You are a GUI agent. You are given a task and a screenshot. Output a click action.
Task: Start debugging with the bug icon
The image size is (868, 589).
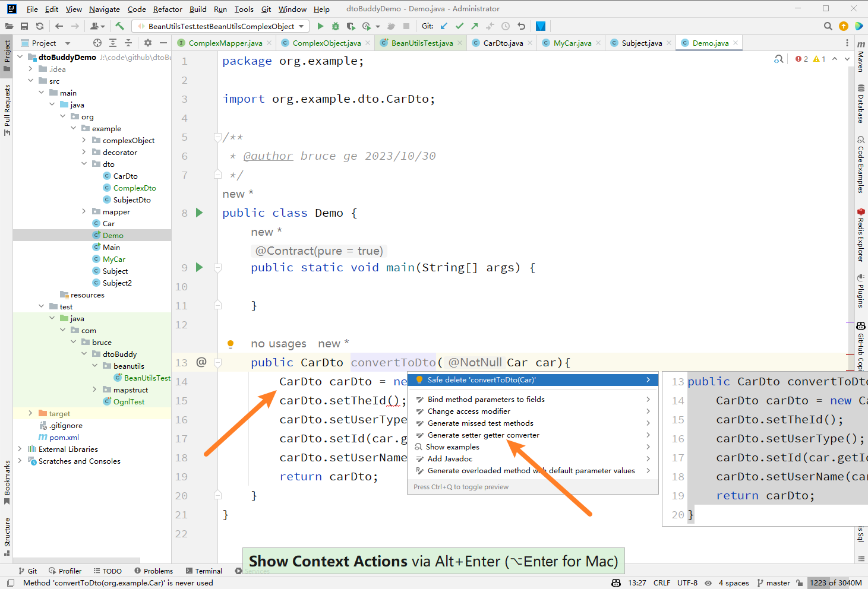(335, 26)
